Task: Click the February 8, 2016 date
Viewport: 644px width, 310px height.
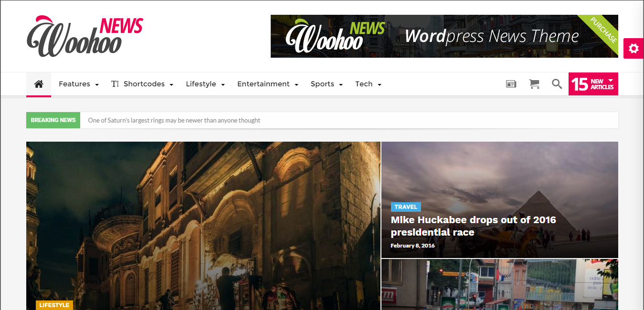Action: tap(413, 246)
